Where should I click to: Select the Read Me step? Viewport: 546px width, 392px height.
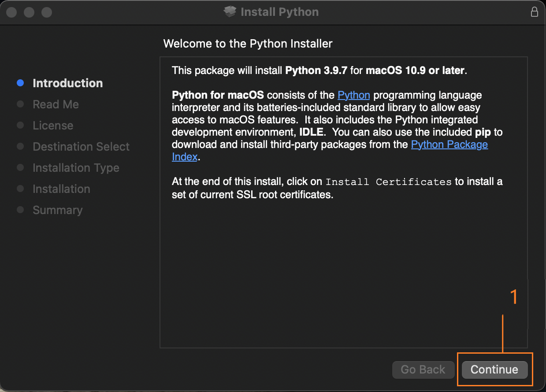click(56, 104)
